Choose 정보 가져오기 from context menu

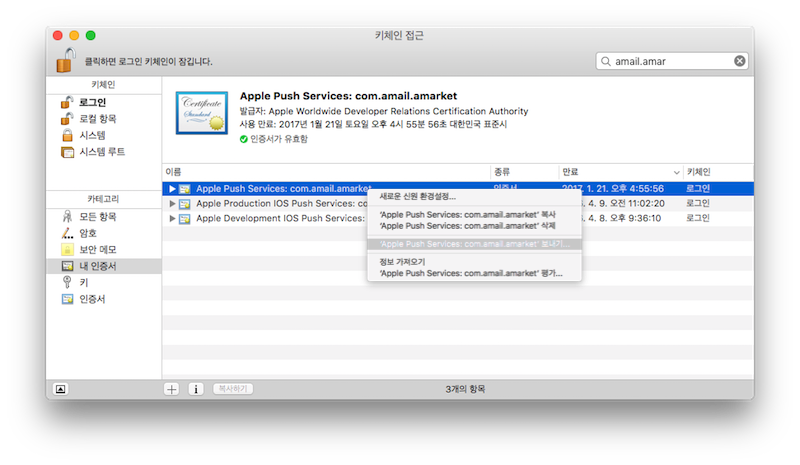click(x=474, y=262)
